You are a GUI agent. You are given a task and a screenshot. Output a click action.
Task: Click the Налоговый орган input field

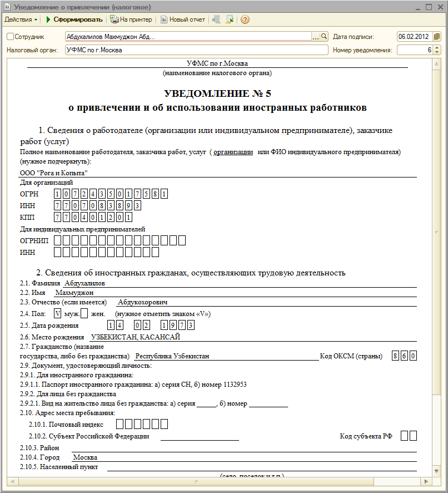pyautogui.click(x=197, y=50)
